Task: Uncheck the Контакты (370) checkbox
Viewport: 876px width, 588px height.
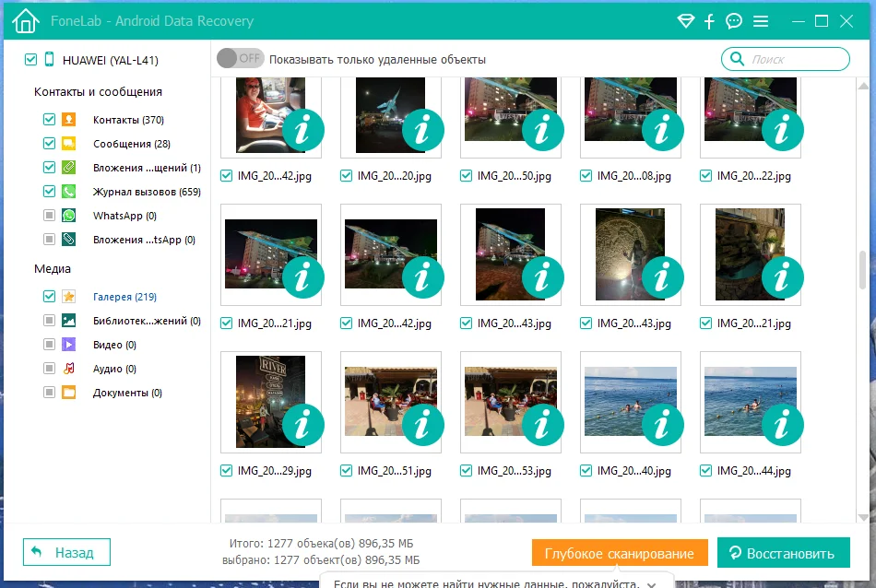Action: point(49,120)
